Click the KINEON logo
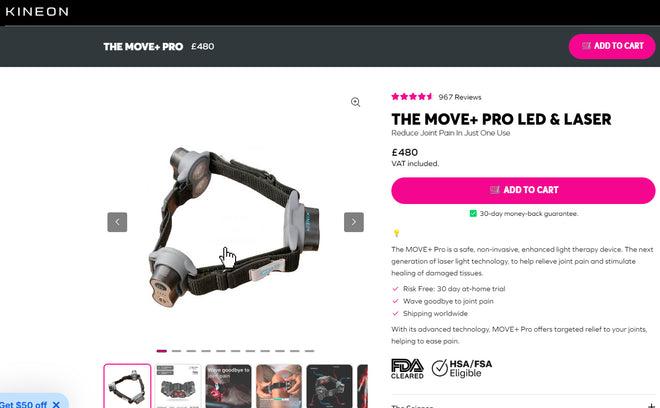660x408 pixels. click(37, 11)
